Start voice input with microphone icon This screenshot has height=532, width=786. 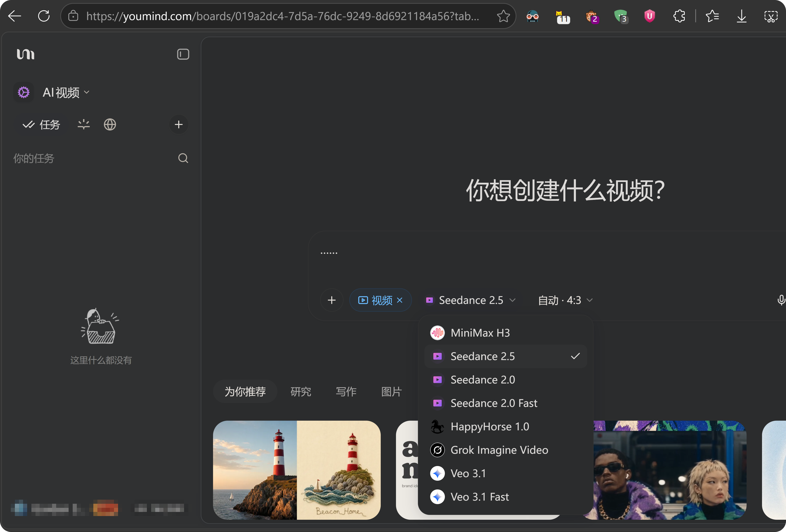[x=781, y=300]
